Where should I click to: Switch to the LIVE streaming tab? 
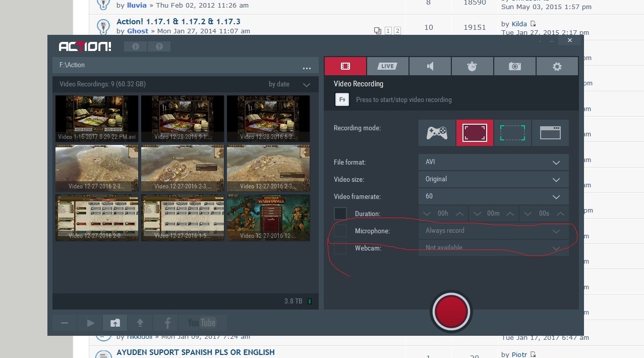pos(387,66)
